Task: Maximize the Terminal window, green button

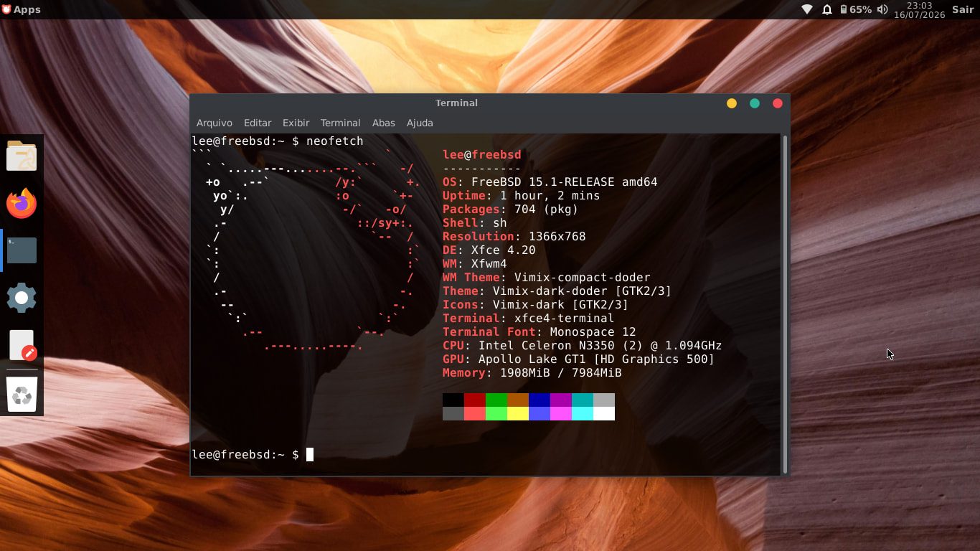Action: click(x=755, y=103)
